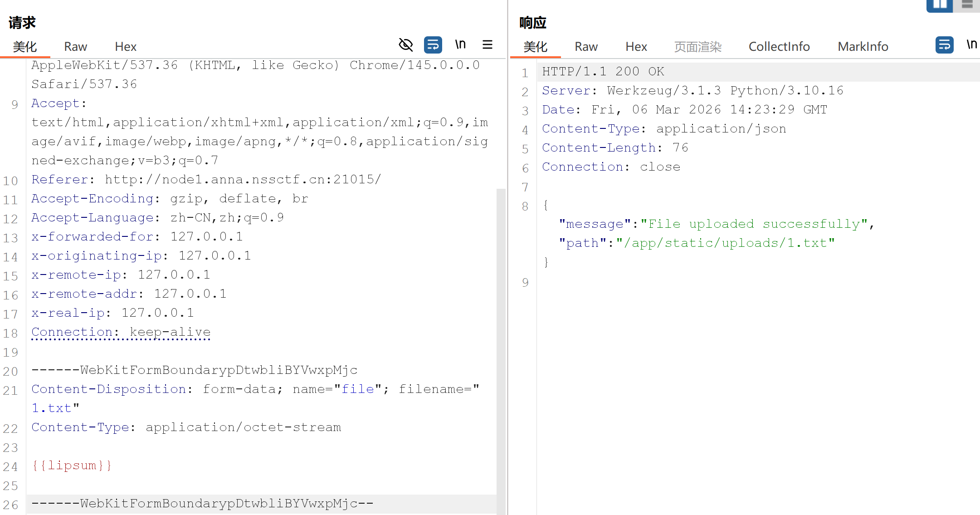The height and width of the screenshot is (515, 980).
Task: Click the Referer header URL text
Action: tap(243, 180)
